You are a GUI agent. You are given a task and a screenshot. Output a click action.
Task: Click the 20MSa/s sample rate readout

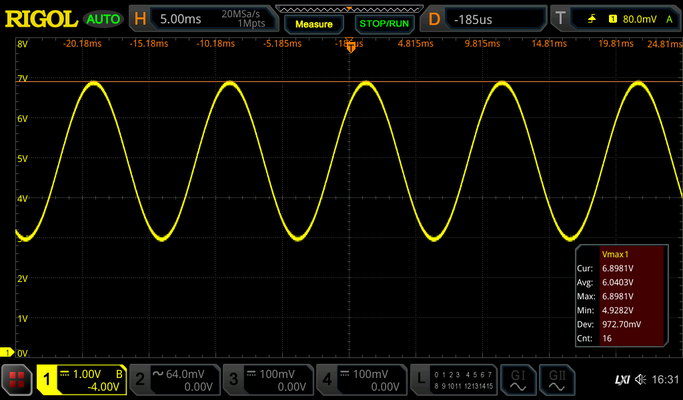tap(240, 14)
